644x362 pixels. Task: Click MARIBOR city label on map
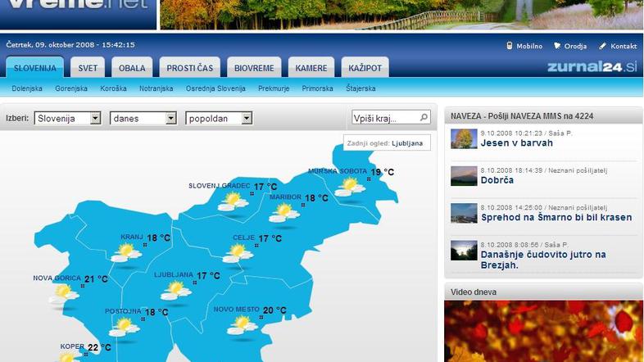(x=285, y=197)
